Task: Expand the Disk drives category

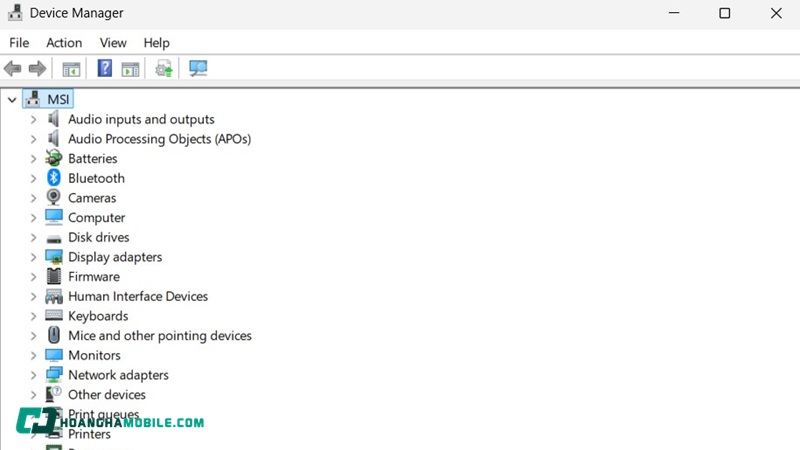Action: [33, 238]
